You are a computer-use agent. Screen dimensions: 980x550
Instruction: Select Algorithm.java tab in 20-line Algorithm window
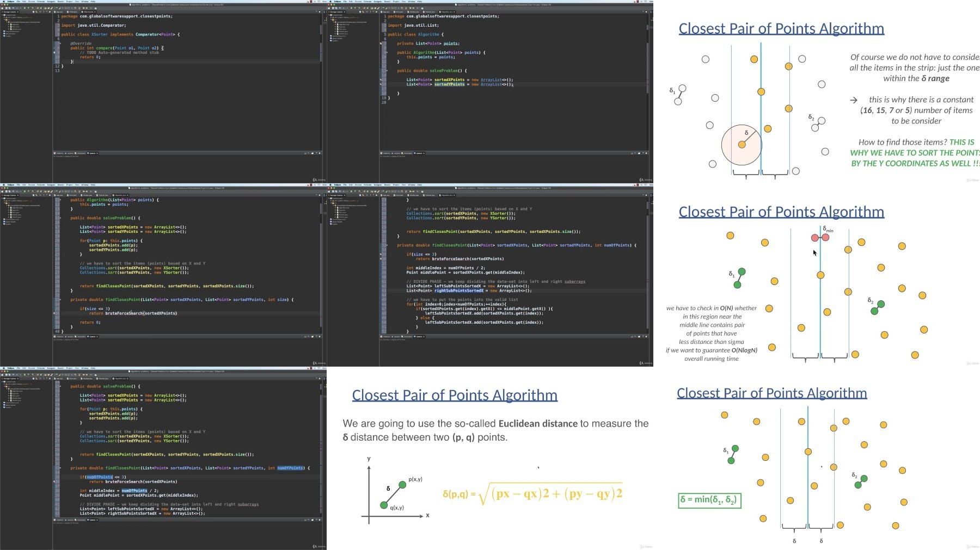[447, 12]
